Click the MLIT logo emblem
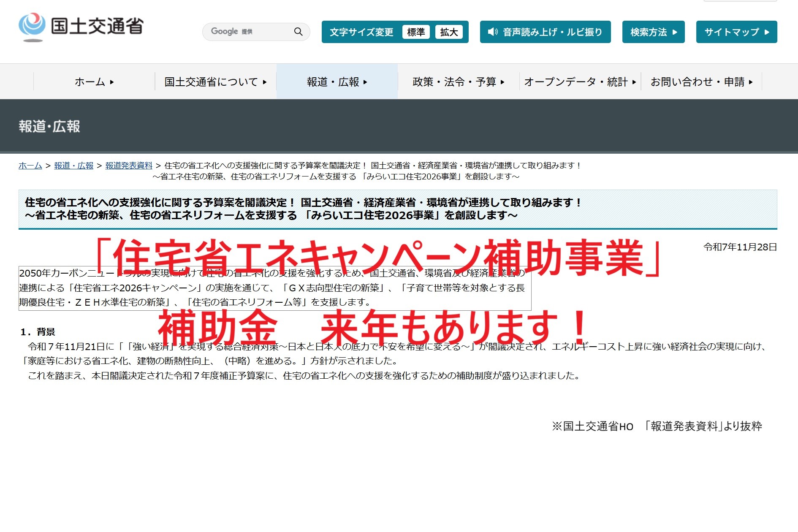 [32, 26]
